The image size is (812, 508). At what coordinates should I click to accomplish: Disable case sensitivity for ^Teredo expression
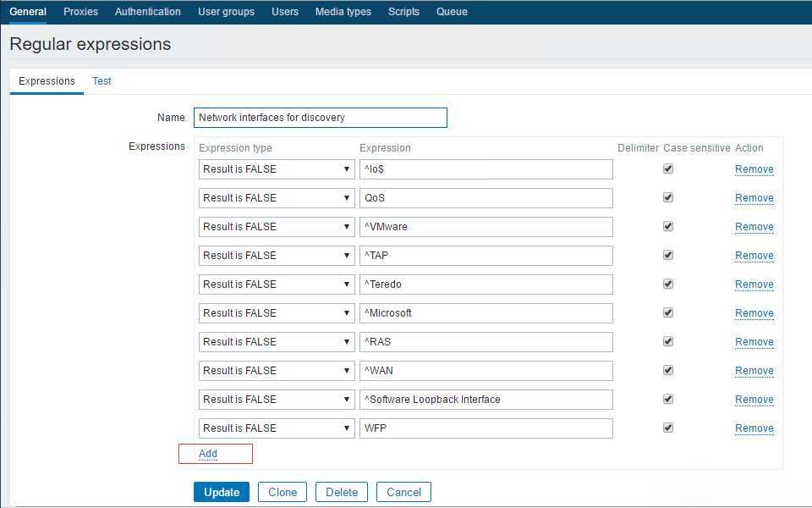click(668, 284)
